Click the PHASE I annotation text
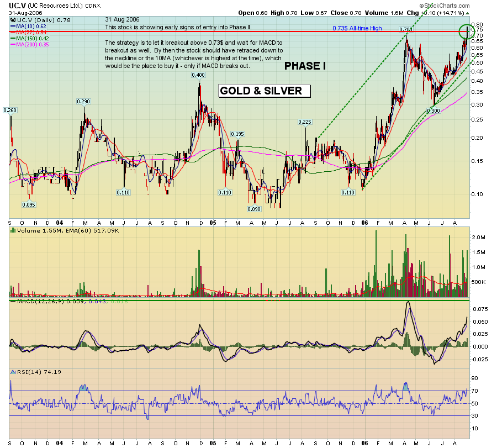The height and width of the screenshot is (448, 497). point(305,66)
